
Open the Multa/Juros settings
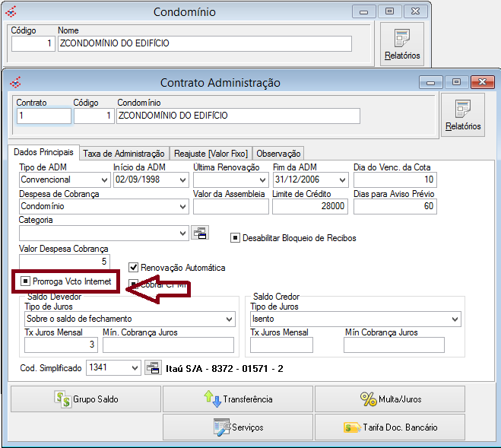click(389, 399)
